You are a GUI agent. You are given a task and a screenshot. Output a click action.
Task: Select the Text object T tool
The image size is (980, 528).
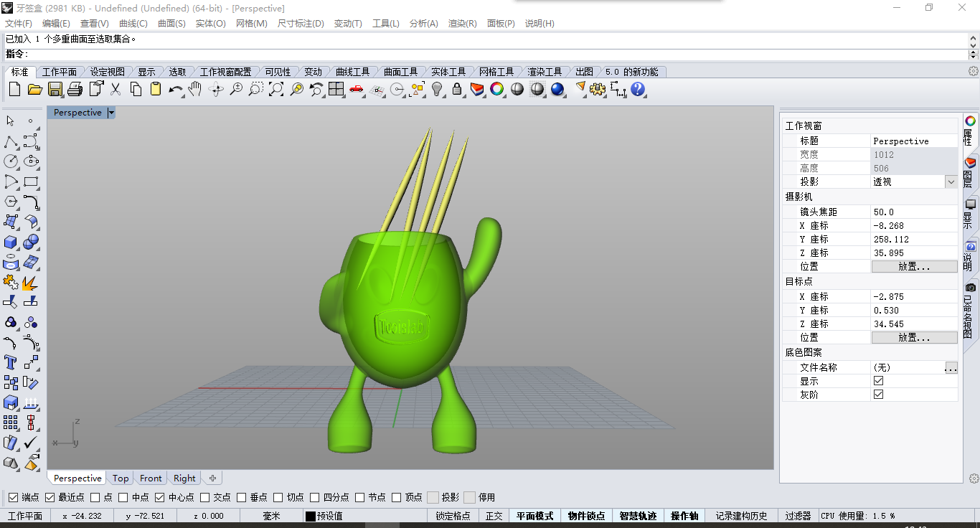11,362
